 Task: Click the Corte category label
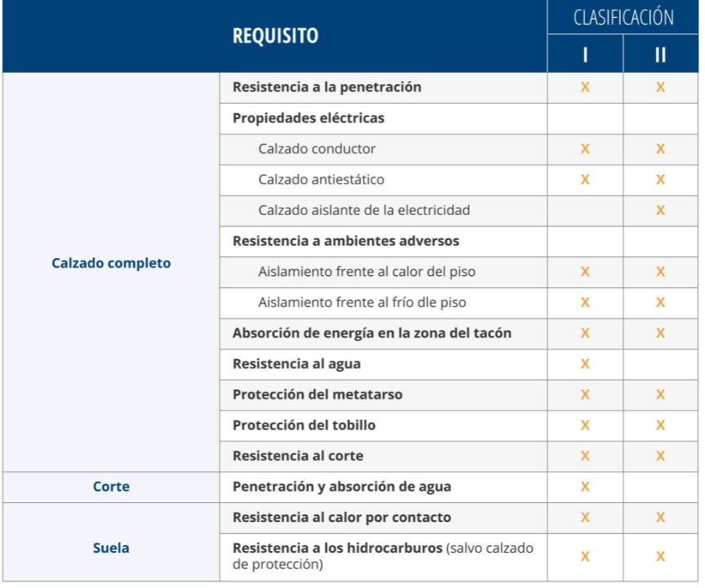point(111,487)
